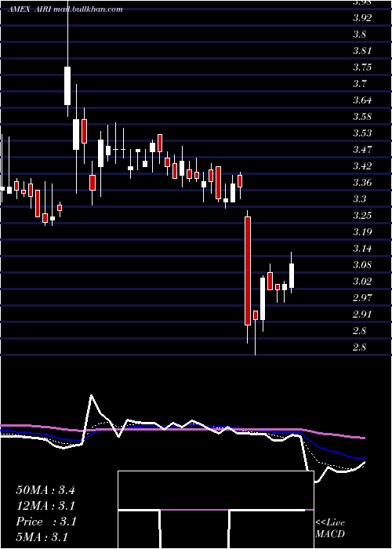The width and height of the screenshot is (392, 549).
Task: Pick the 3.58 price axis label
Action: [362, 117]
